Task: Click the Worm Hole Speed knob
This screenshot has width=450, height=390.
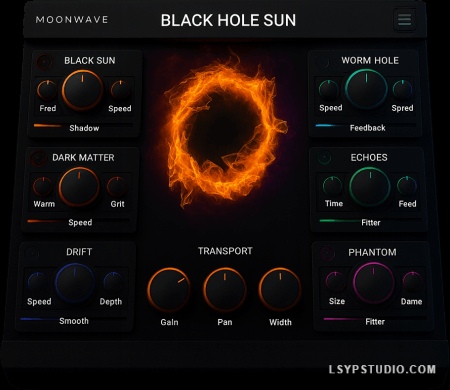Action: (329, 90)
